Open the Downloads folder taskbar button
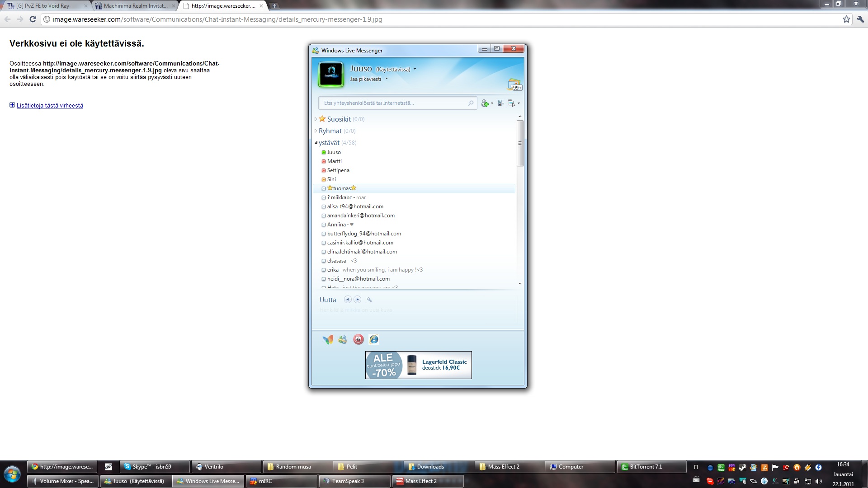The width and height of the screenshot is (868, 488). click(x=439, y=467)
